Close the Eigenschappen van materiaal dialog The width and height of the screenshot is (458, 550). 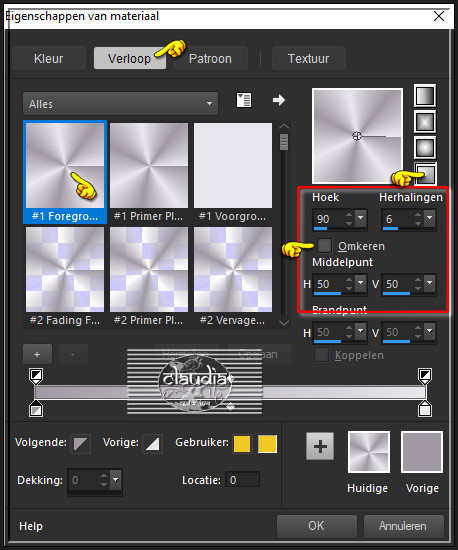(439, 16)
